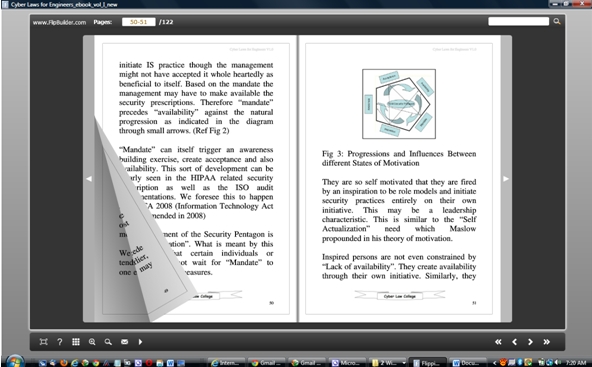This screenshot has width=592, height=367.
Task: Open the help question mark icon
Action: pyautogui.click(x=60, y=342)
